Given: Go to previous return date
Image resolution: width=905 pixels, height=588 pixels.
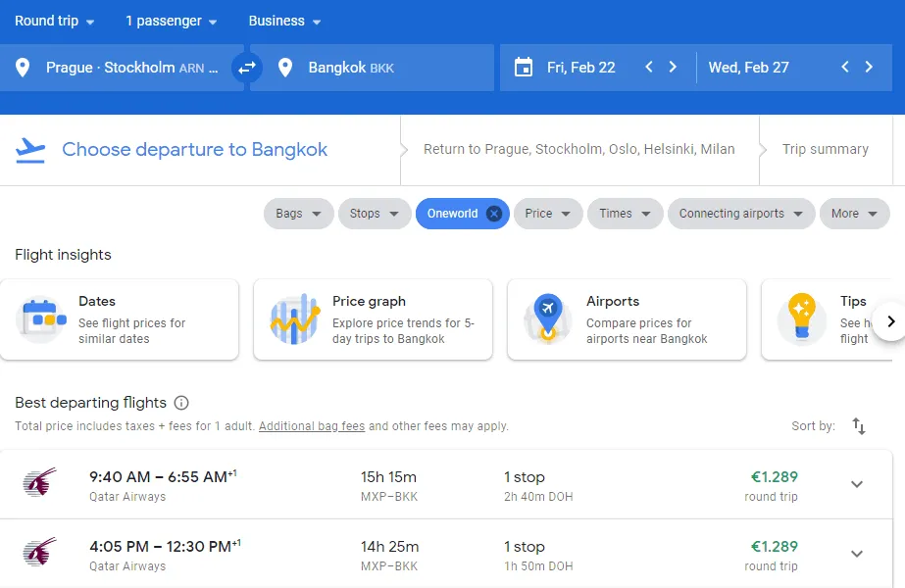Looking at the screenshot, I should pos(844,68).
